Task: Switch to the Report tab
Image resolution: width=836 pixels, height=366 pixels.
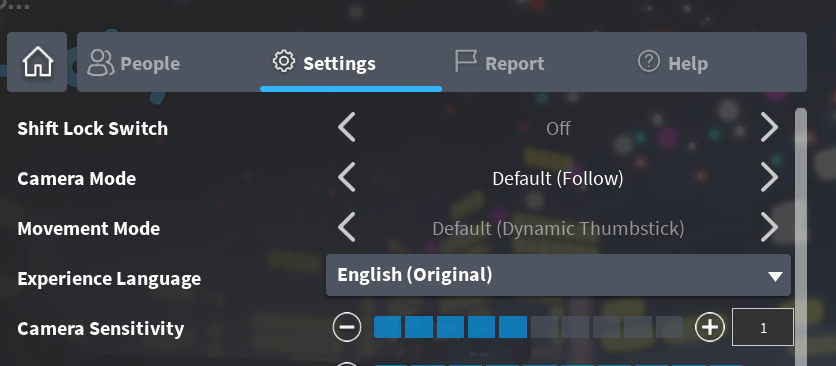Action: (500, 62)
